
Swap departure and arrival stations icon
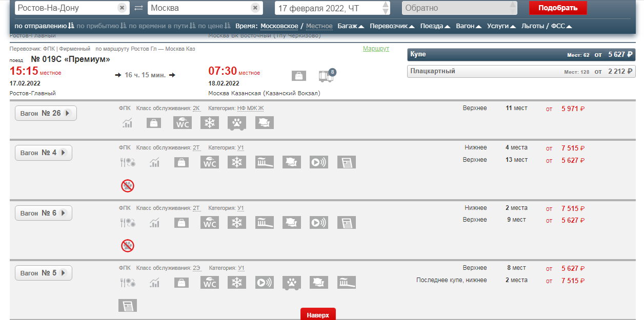point(138,8)
